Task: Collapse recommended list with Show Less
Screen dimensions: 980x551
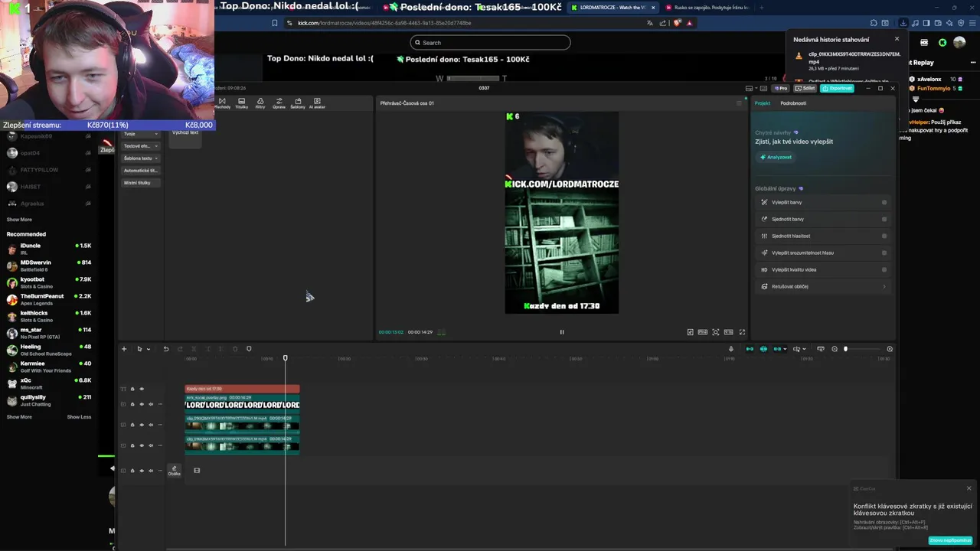Action: [79, 417]
